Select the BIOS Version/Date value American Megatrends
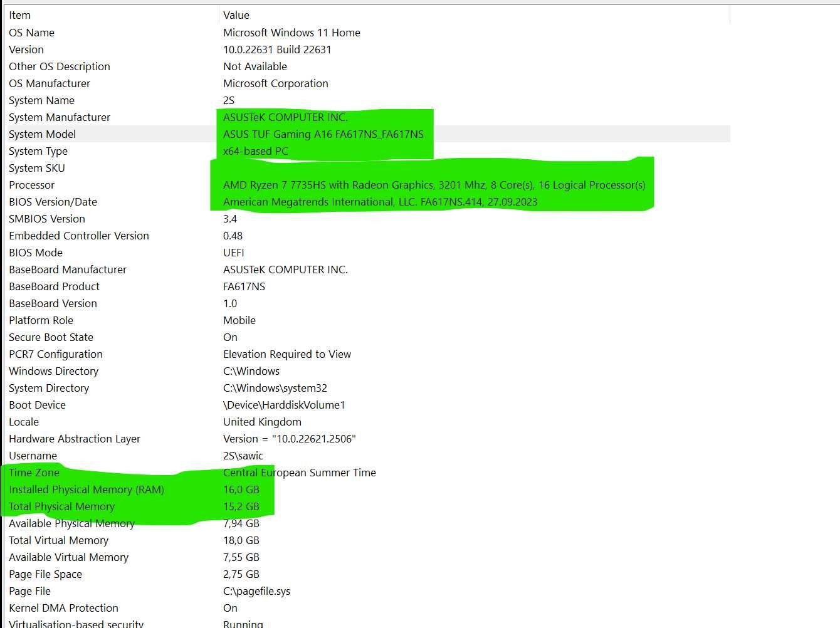Viewport: 840px width, 628px height. (381, 202)
